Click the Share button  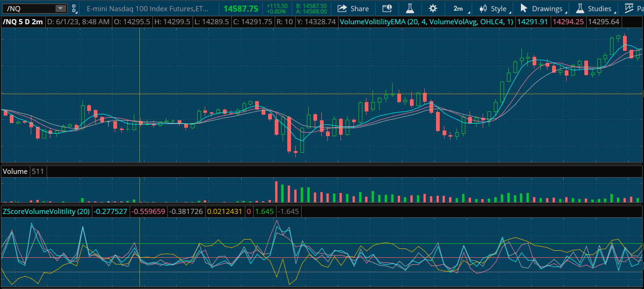353,8
